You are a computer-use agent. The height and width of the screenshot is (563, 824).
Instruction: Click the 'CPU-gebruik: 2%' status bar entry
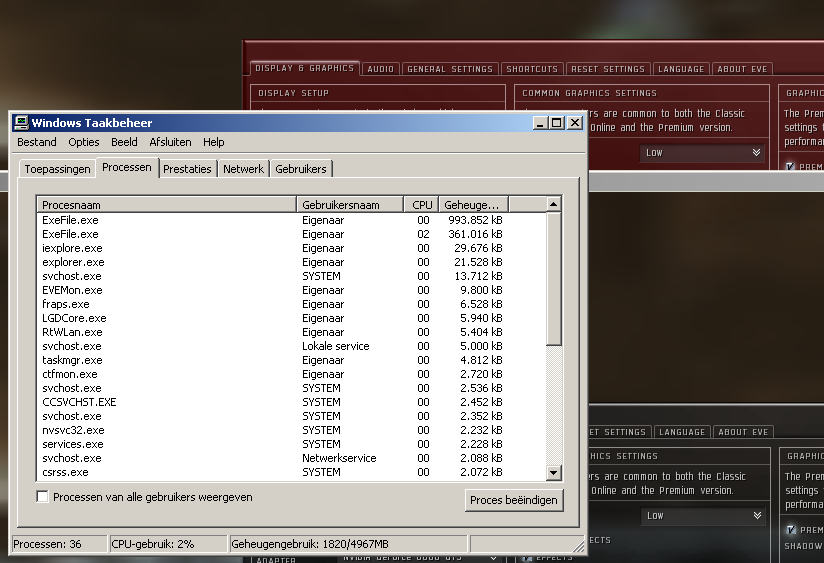[168, 544]
